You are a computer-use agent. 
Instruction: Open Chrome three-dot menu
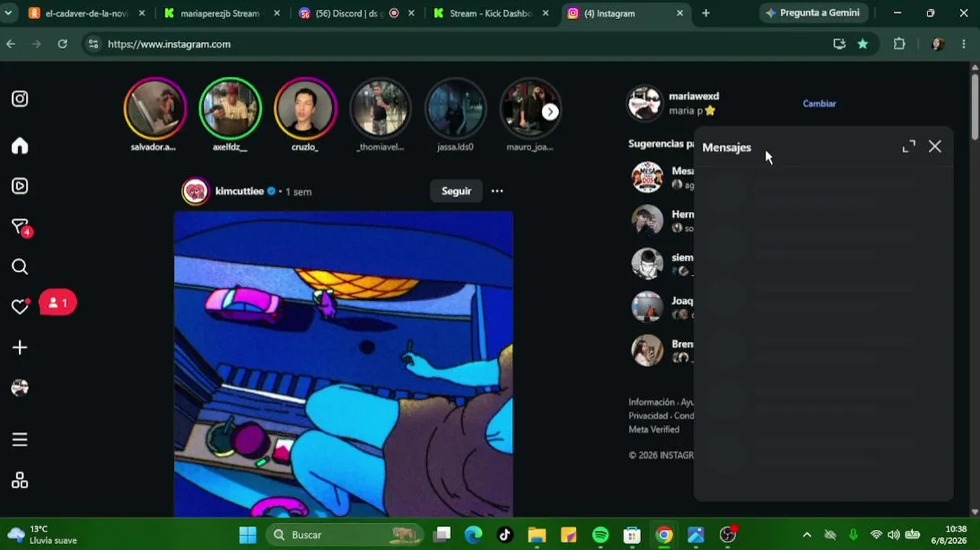coord(964,44)
